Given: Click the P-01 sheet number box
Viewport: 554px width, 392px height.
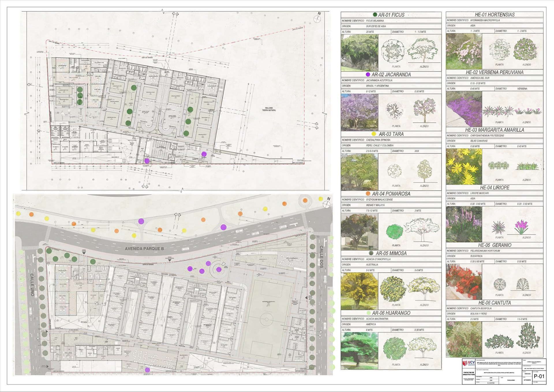Looking at the screenshot, I should tap(539, 376).
